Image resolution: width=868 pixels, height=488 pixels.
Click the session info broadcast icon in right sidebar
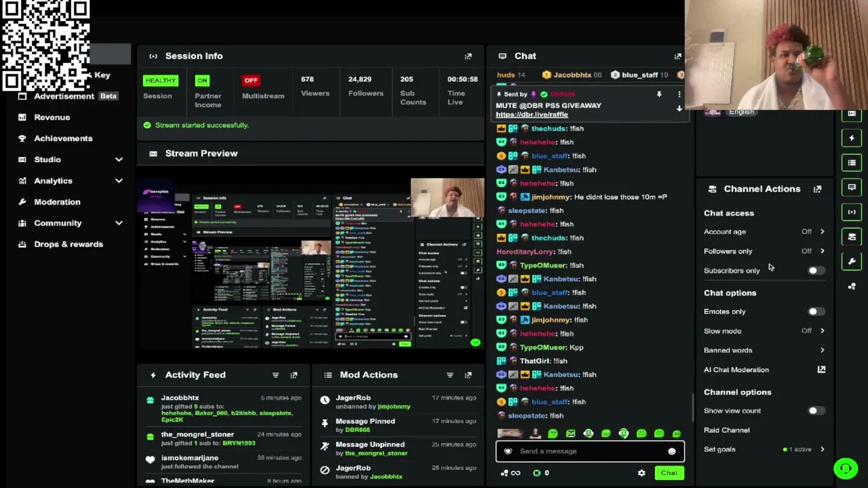tap(852, 212)
